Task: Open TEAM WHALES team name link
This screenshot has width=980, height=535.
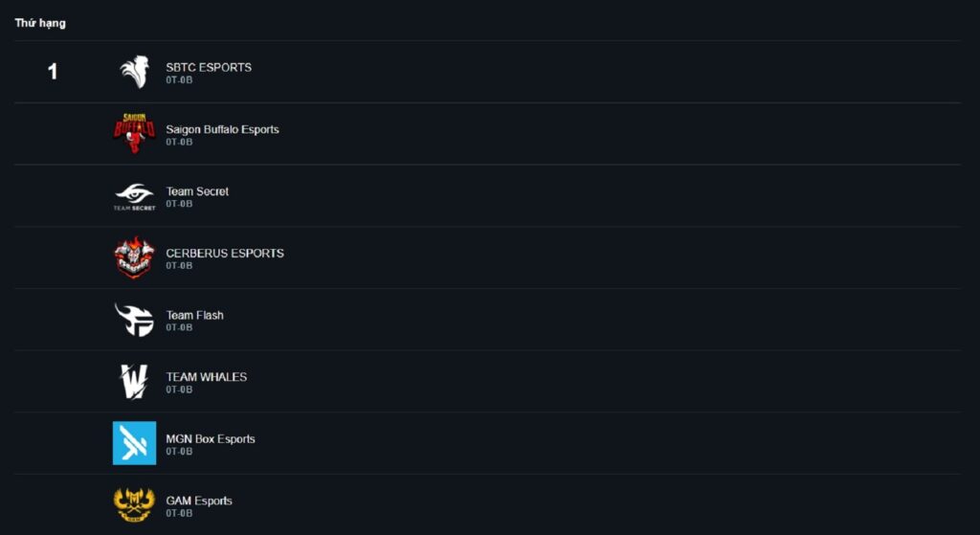Action: click(206, 377)
